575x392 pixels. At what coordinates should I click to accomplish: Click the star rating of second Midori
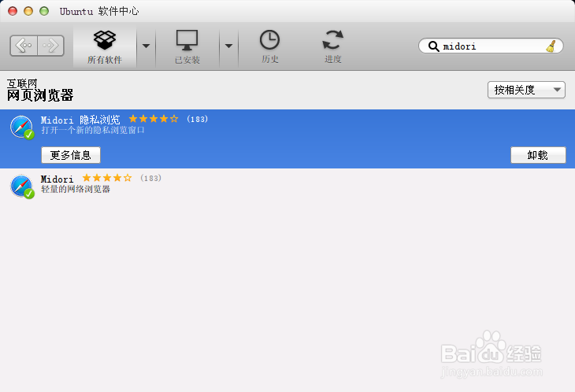(x=107, y=178)
